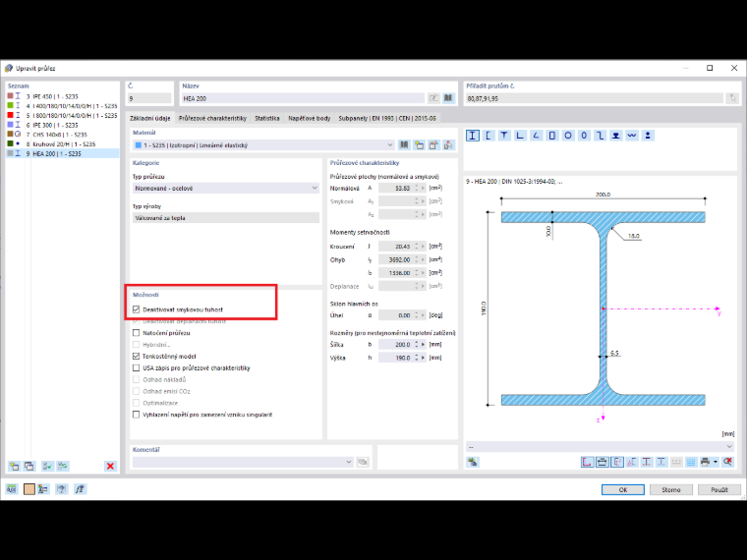Toggle Odhad emisí CO2 checkbox
Image resolution: width=747 pixels, height=560 pixels.
pos(137,391)
